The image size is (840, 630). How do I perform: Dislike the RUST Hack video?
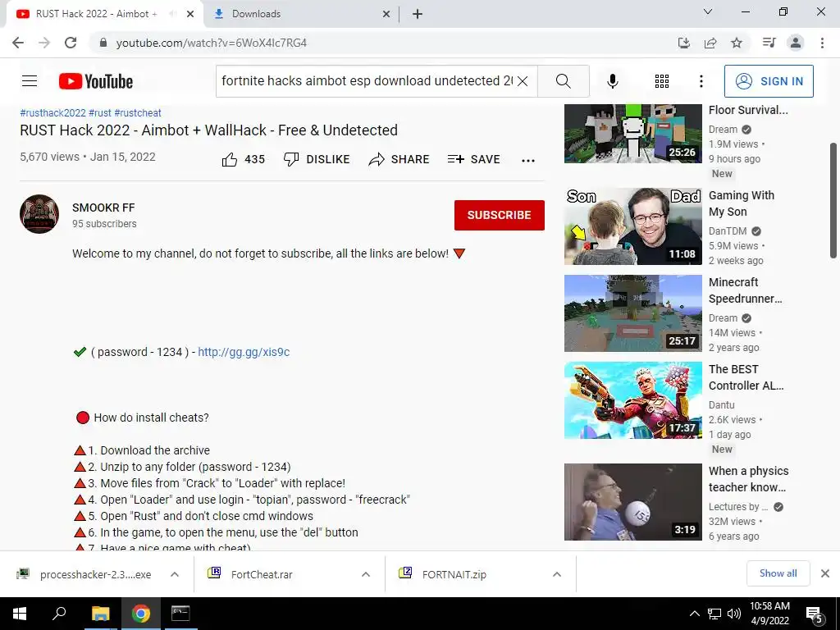317,159
